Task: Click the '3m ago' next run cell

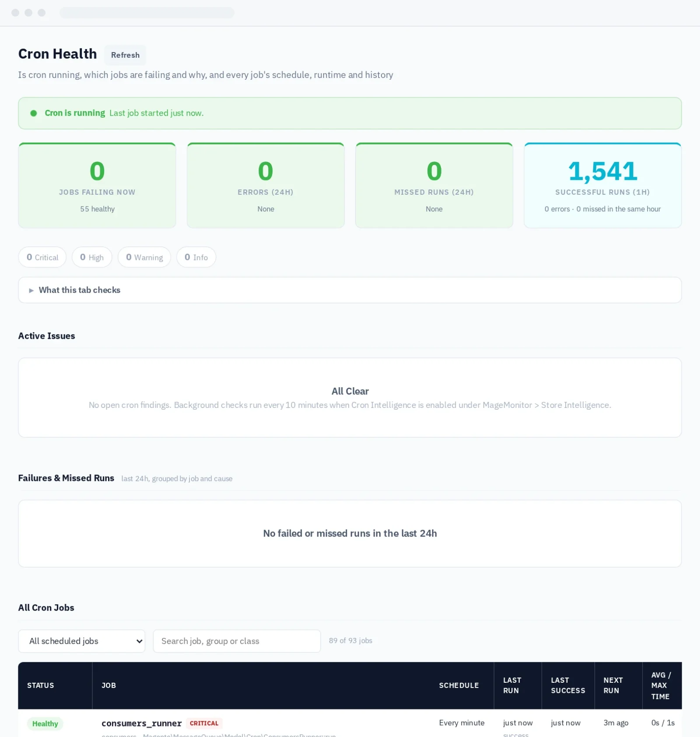Action: (x=616, y=723)
